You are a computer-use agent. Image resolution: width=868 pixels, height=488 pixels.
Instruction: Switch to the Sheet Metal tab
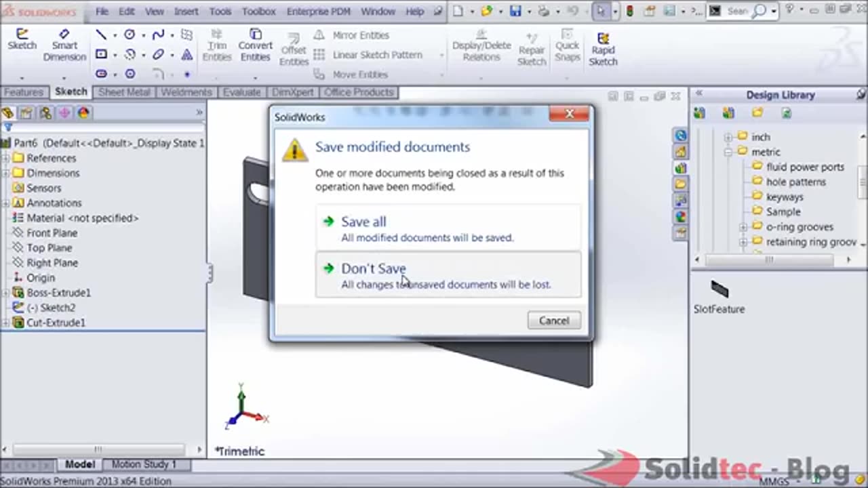tap(124, 92)
